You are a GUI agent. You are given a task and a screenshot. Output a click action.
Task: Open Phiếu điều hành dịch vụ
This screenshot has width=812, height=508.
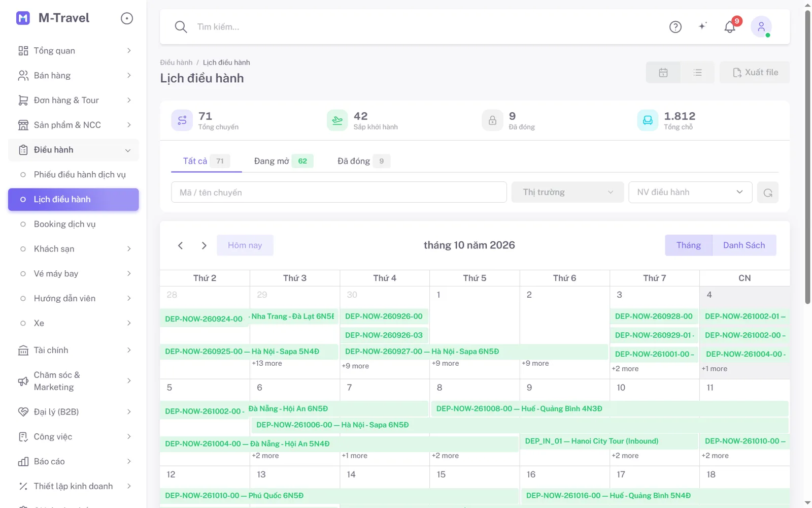coord(74,175)
